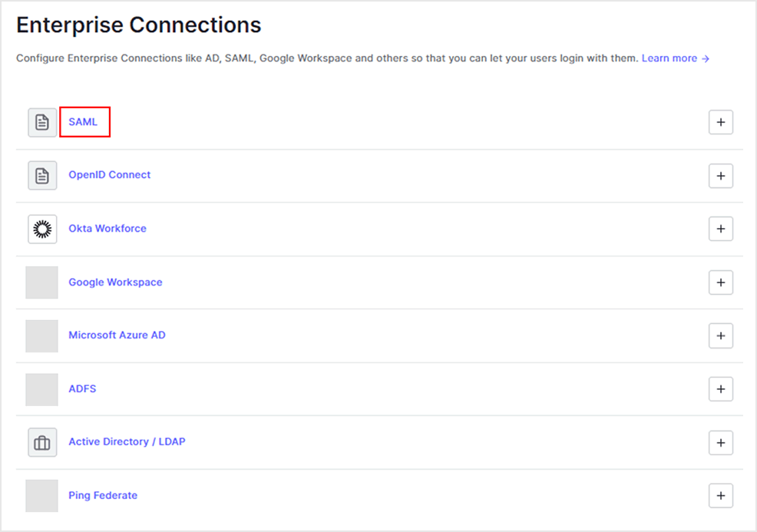
Task: Click the placeholder icon beside ADFS
Action: point(42,388)
